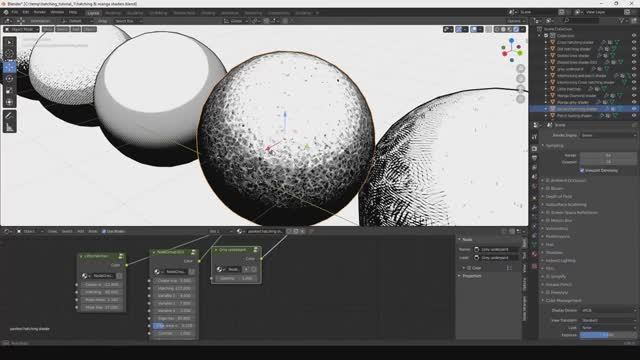640x360 pixels.
Task: Toggle Viewport Denoising checkbox
Action: click(x=582, y=170)
